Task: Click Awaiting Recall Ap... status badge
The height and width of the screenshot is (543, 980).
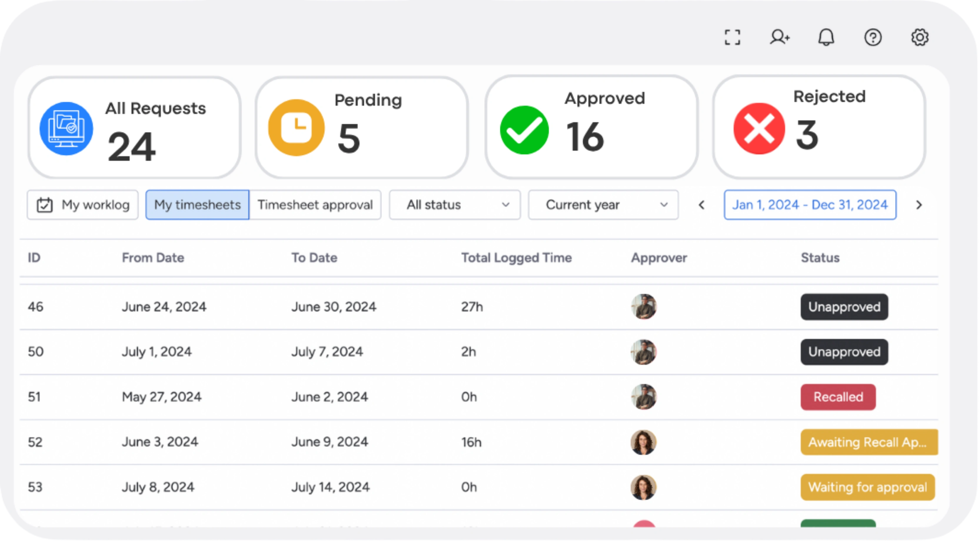Action: click(869, 442)
